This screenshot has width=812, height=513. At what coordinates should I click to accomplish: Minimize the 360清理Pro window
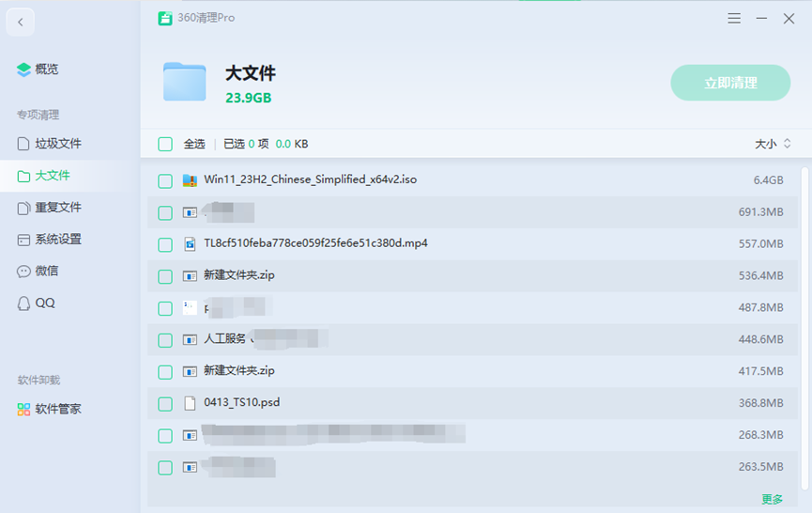tap(761, 19)
